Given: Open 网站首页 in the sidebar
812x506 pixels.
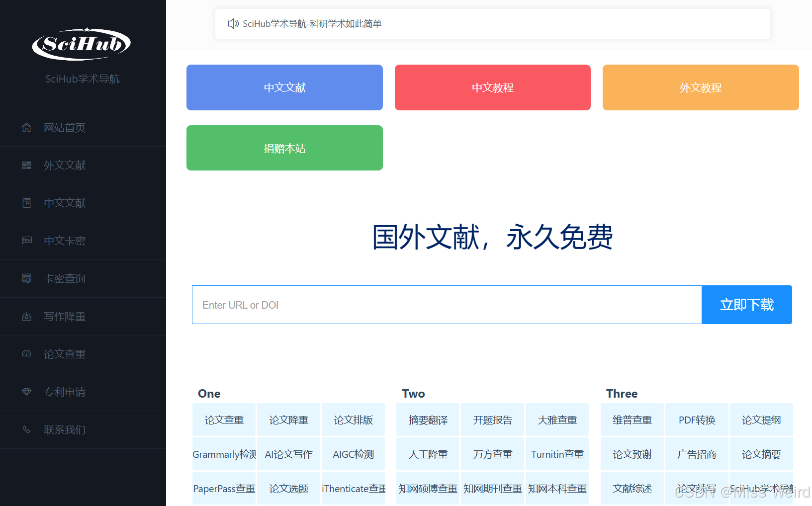Looking at the screenshot, I should click(x=83, y=128).
